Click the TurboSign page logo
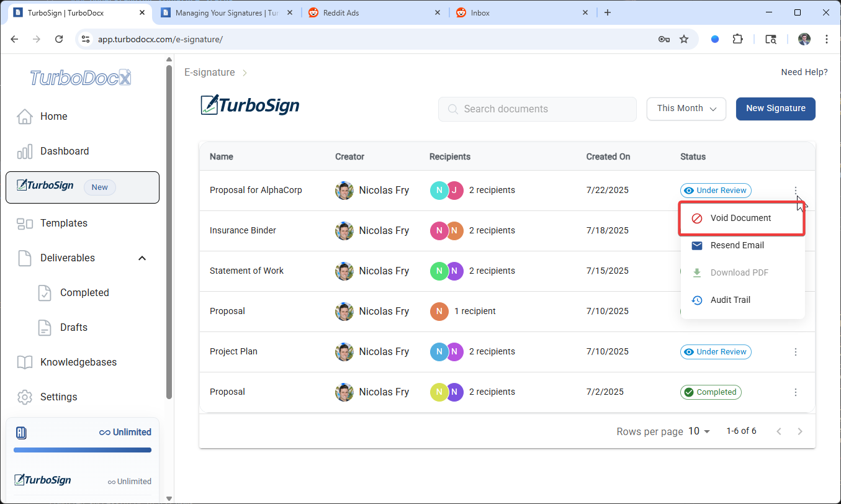841x504 pixels. (x=250, y=105)
